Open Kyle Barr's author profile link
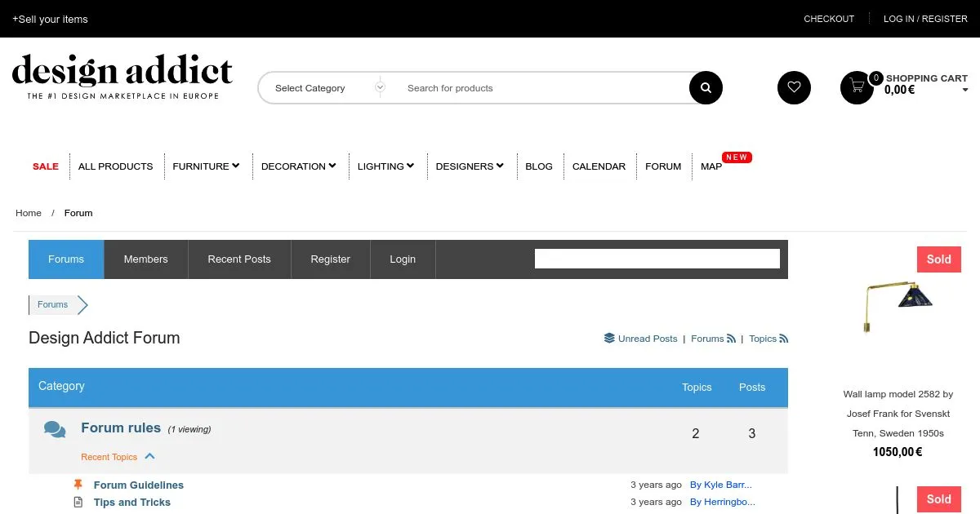The image size is (980, 514). point(721,485)
